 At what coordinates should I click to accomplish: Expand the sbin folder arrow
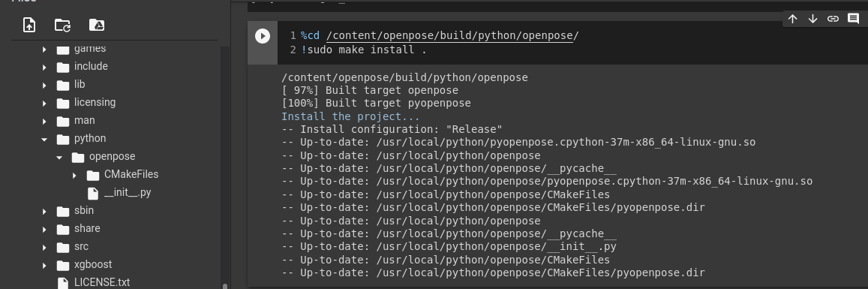point(44,212)
